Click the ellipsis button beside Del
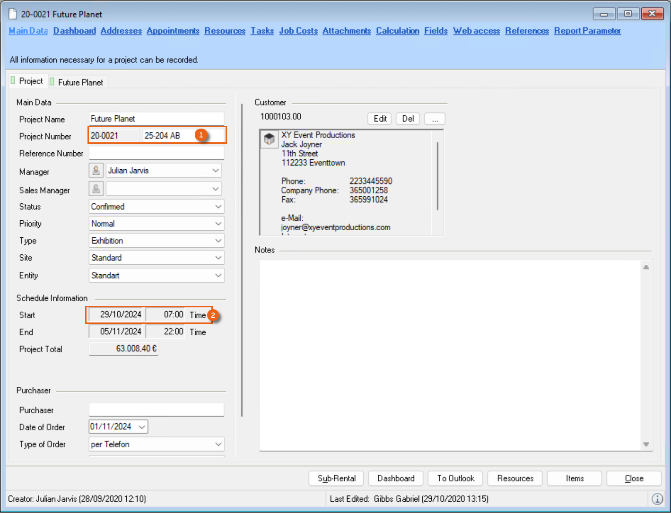The image size is (671, 513). [434, 118]
